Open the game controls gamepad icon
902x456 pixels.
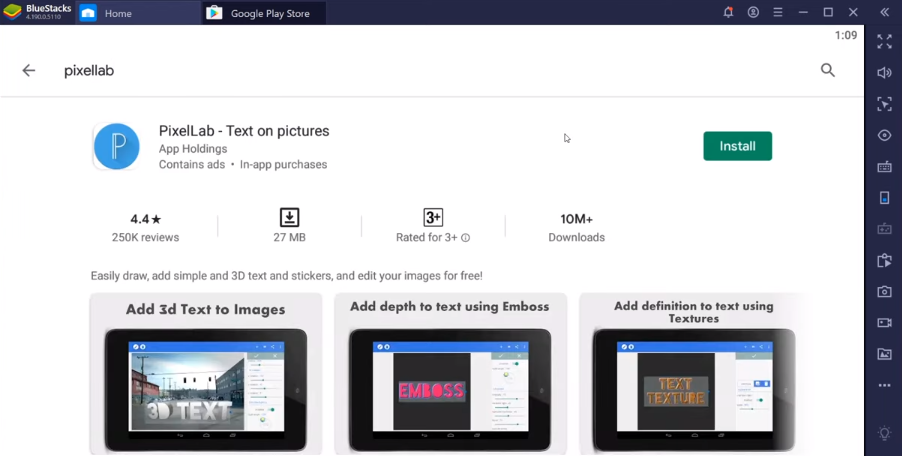click(x=884, y=229)
